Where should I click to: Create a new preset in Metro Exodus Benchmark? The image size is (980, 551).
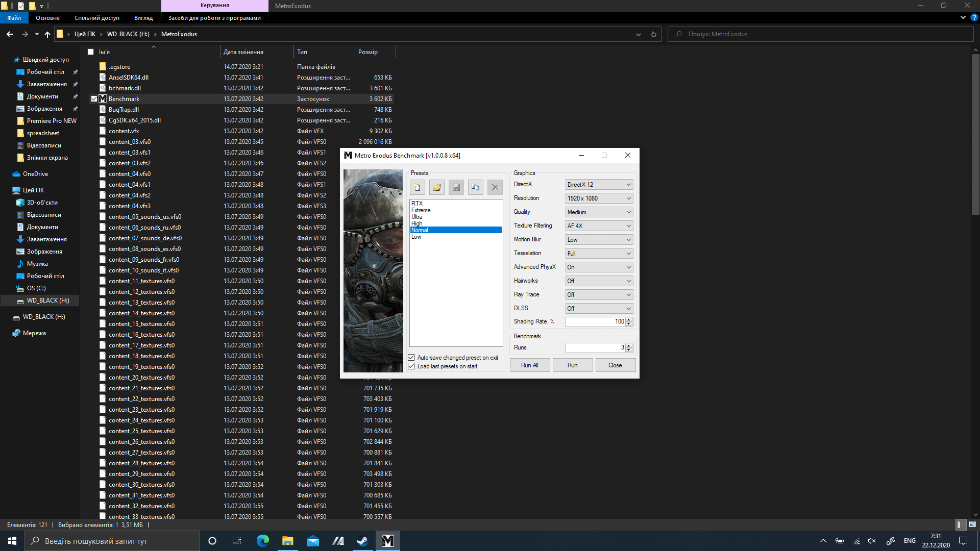tap(417, 187)
